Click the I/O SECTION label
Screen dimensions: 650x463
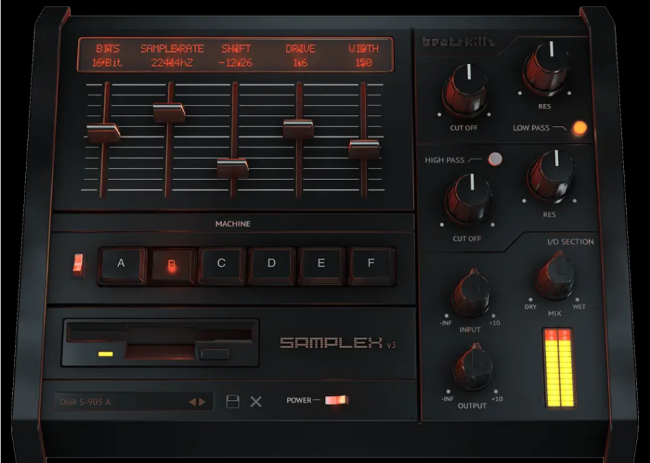pos(570,242)
